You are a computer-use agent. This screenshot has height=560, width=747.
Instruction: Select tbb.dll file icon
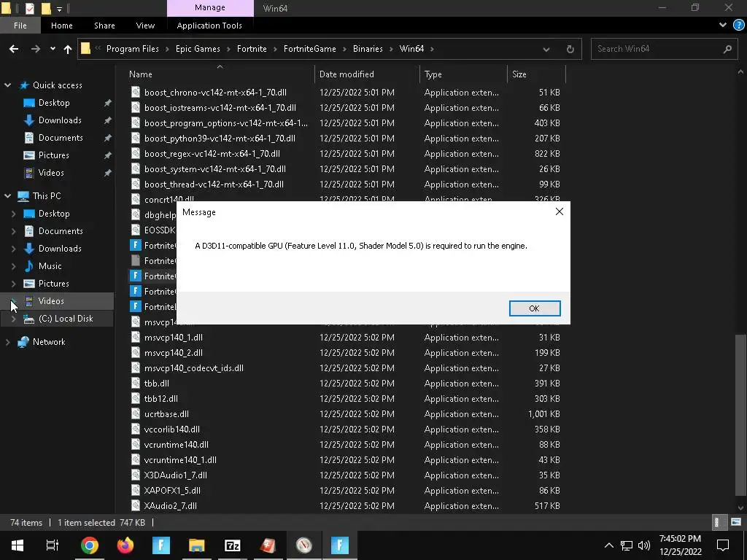point(136,384)
